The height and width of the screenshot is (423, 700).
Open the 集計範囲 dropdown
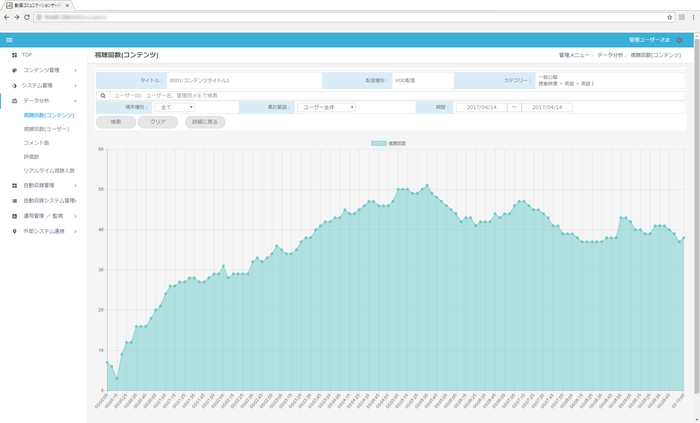point(327,107)
